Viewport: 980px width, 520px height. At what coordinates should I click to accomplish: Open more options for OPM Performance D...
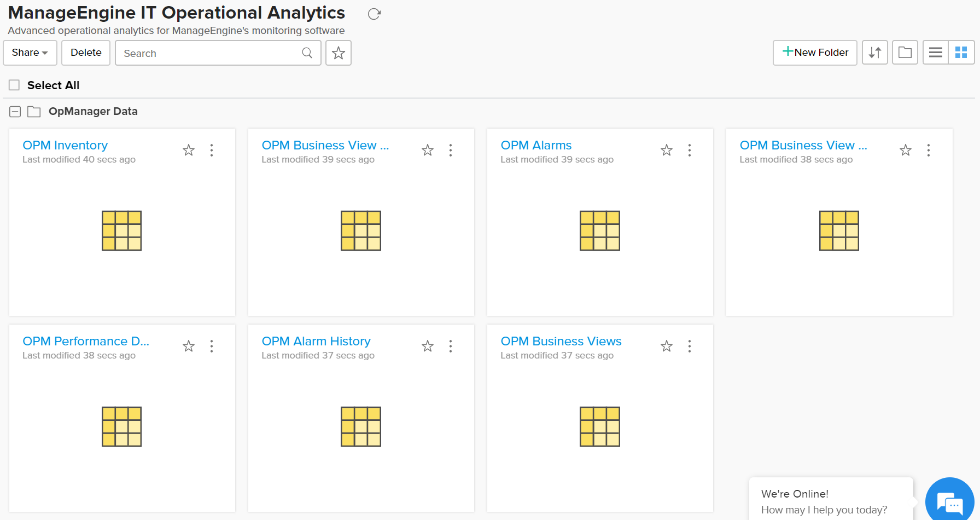[x=212, y=346]
